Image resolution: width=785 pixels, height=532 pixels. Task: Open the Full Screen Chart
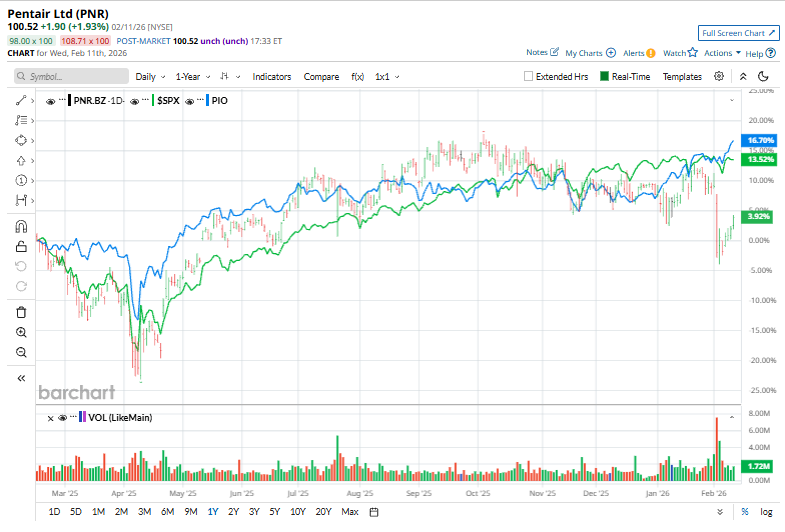[738, 33]
